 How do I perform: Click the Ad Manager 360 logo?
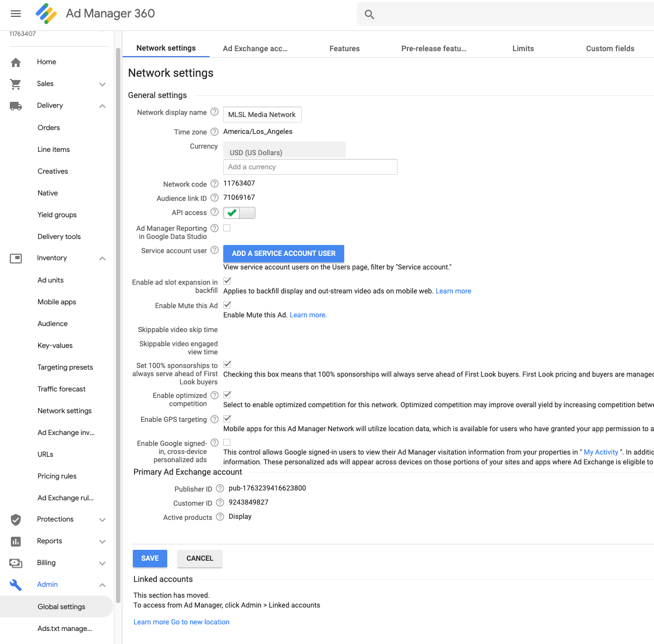pos(46,14)
